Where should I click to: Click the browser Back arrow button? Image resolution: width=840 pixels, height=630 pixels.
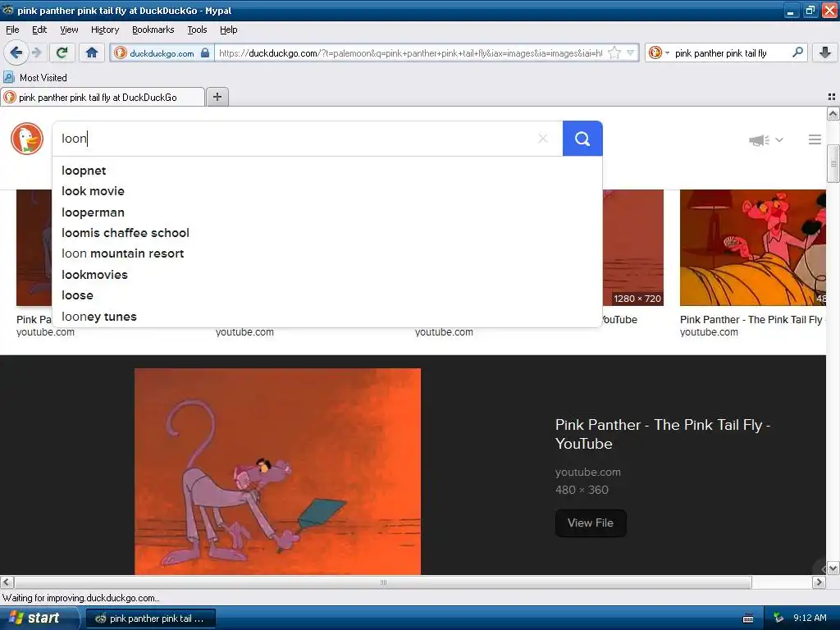coord(16,52)
